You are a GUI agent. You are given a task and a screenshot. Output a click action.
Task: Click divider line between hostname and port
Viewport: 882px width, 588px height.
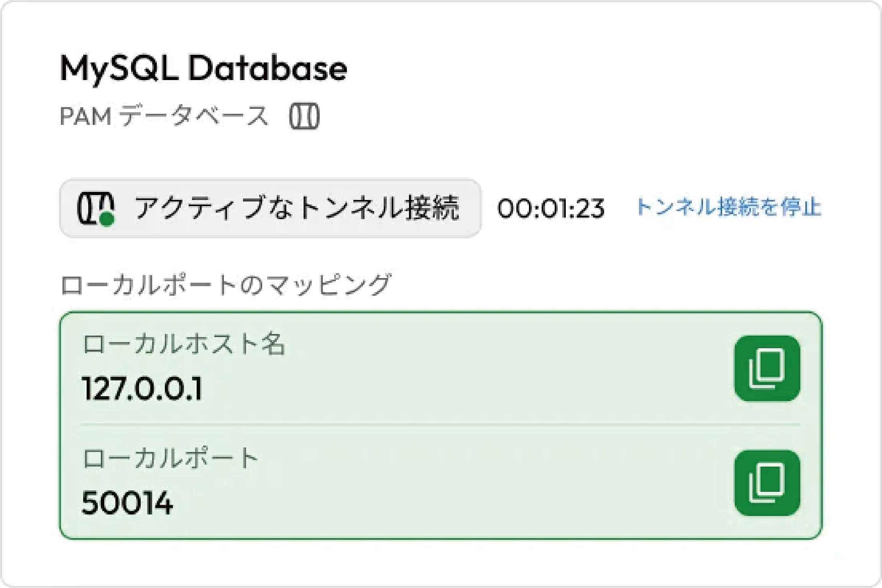tap(441, 424)
